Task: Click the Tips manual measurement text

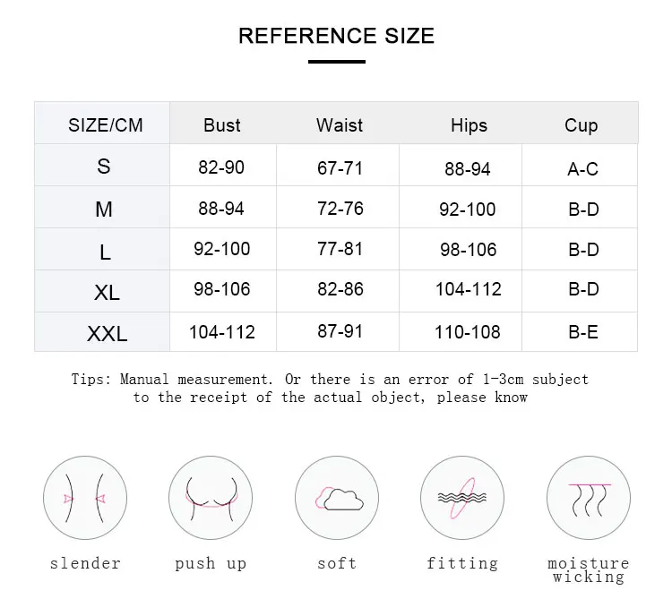Action: pos(330,388)
